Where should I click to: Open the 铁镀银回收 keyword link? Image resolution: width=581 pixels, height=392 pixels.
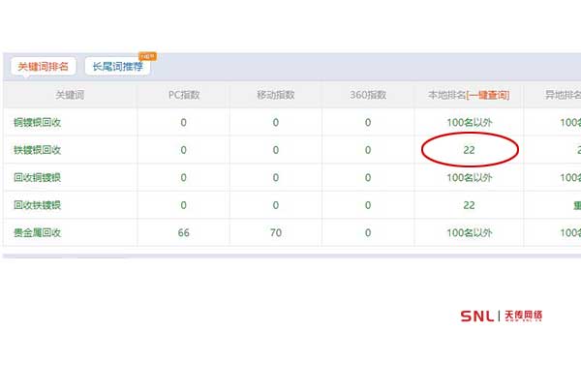[38, 150]
